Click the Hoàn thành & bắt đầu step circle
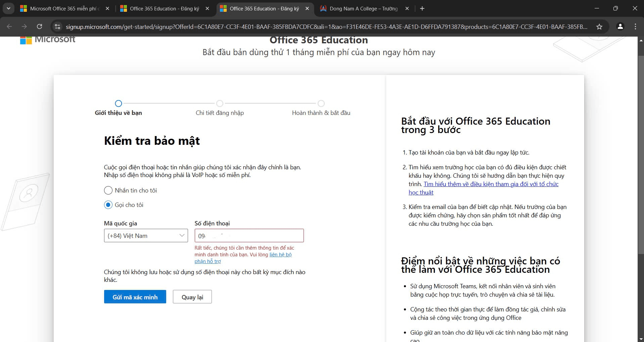Image resolution: width=644 pixels, height=342 pixels. click(x=321, y=103)
